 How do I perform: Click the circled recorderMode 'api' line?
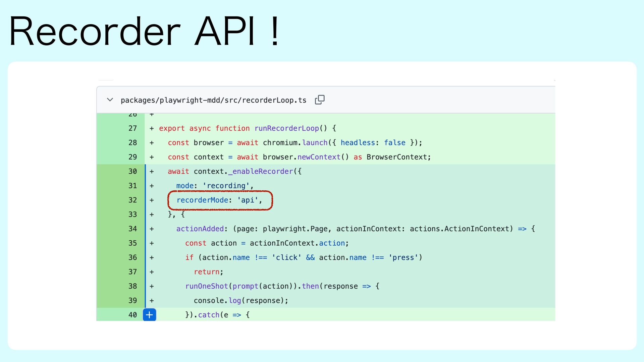[219, 200]
